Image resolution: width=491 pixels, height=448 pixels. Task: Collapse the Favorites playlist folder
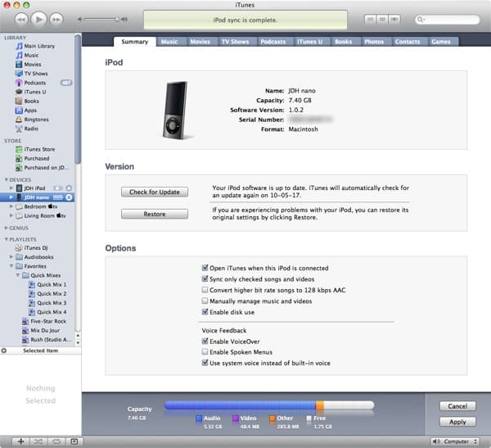click(x=12, y=266)
